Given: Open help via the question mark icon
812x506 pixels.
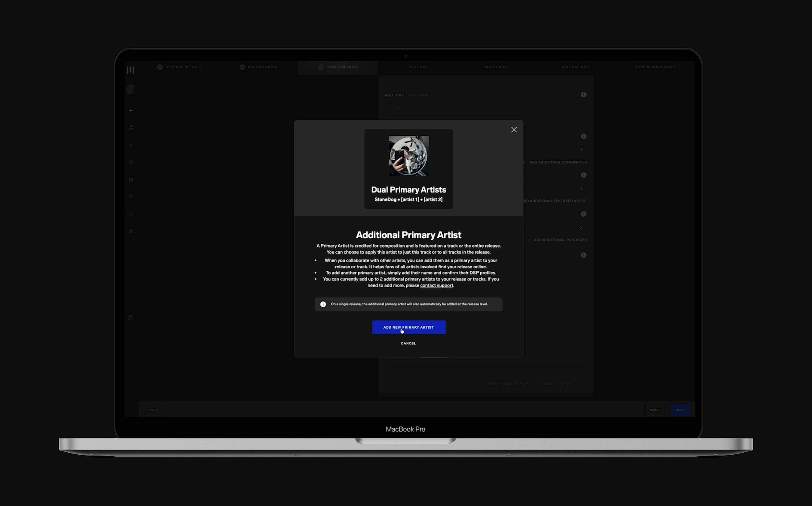Looking at the screenshot, I should (x=130, y=317).
